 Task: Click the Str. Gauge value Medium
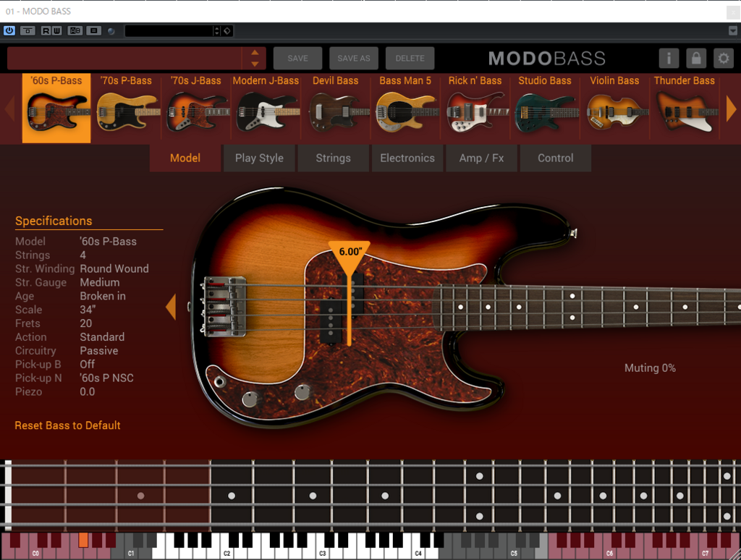100,282
